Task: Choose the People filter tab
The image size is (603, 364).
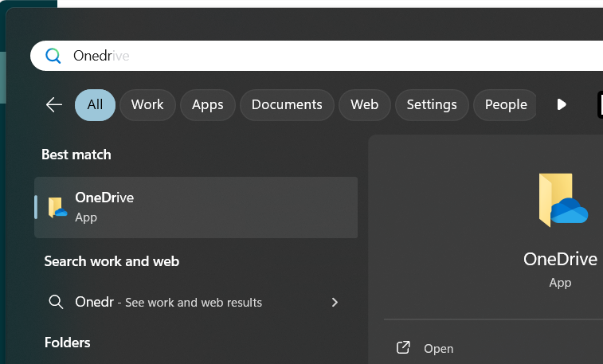Action: (505, 105)
